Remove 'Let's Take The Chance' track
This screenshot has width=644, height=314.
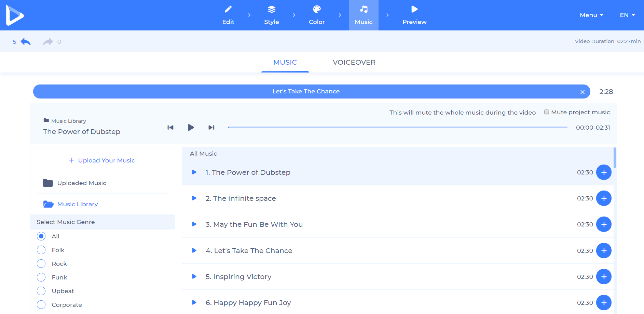[582, 92]
